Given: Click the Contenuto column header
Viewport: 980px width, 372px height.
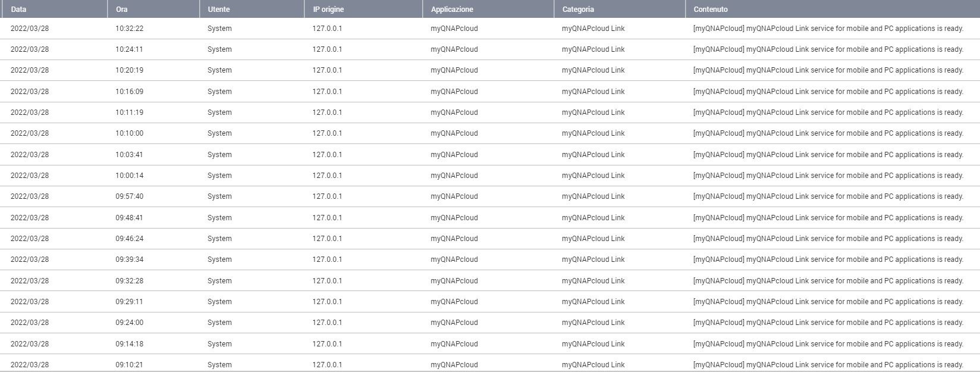Looking at the screenshot, I should pos(710,10).
